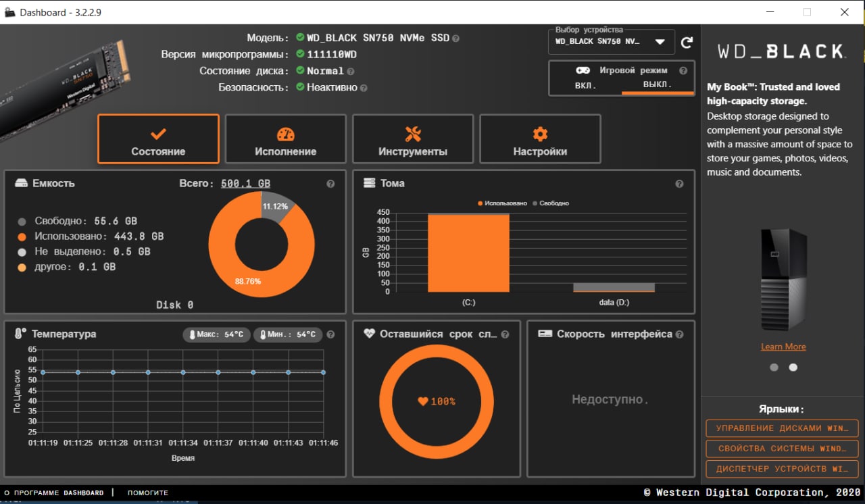Open help icon next to model name
This screenshot has width=865, height=504.
pos(455,39)
